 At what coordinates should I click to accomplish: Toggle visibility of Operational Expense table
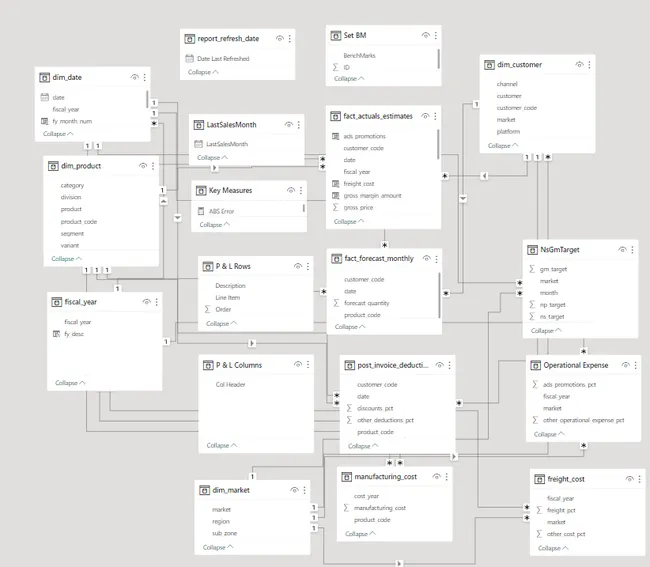tap(626, 365)
